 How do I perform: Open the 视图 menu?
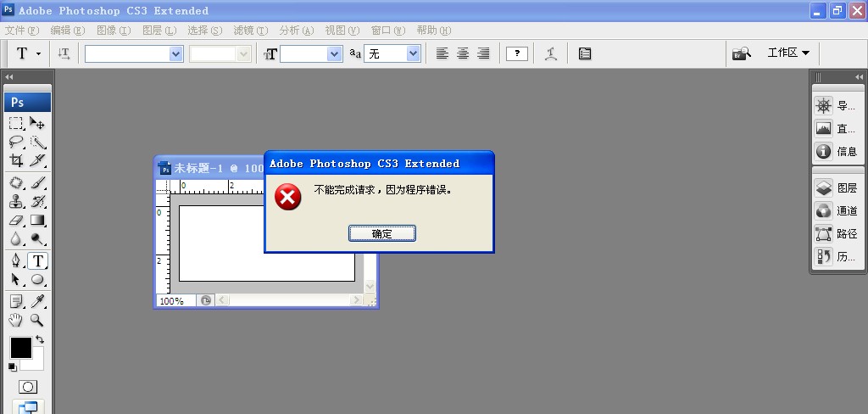342,31
